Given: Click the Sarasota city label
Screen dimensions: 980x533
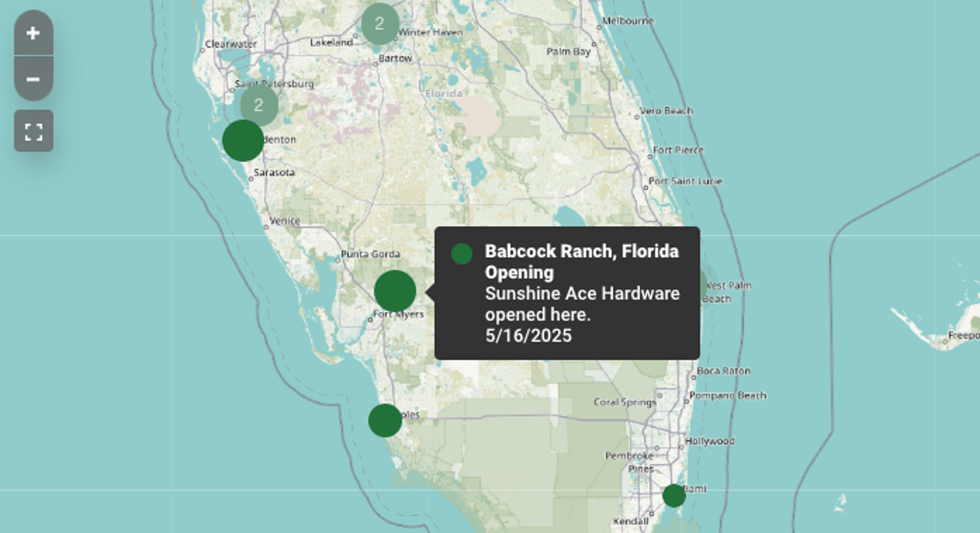Looking at the screenshot, I should point(274,172).
